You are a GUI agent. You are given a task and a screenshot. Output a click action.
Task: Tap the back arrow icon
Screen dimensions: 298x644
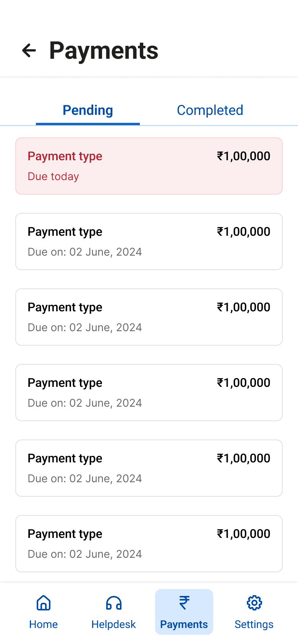click(x=29, y=50)
